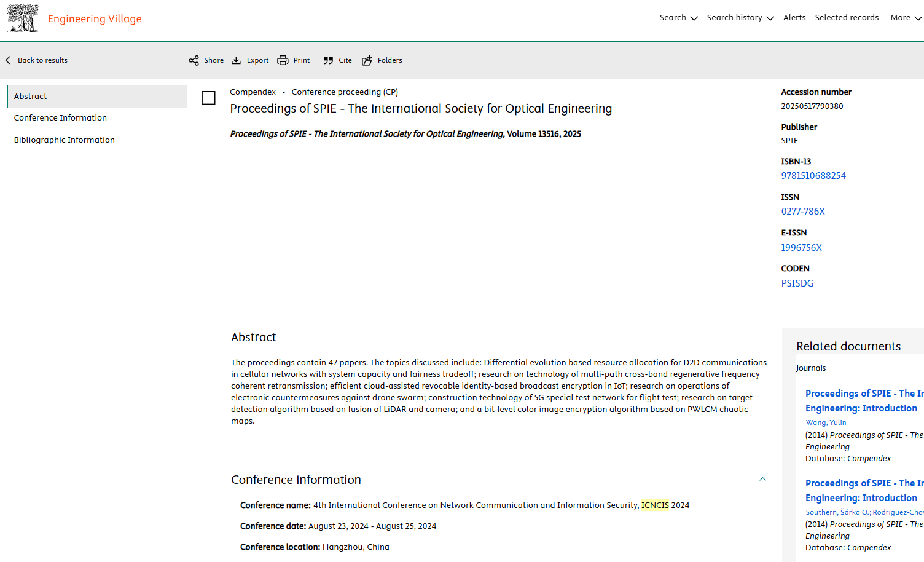Click the Folders icon
This screenshot has height=562, width=924.
point(367,60)
